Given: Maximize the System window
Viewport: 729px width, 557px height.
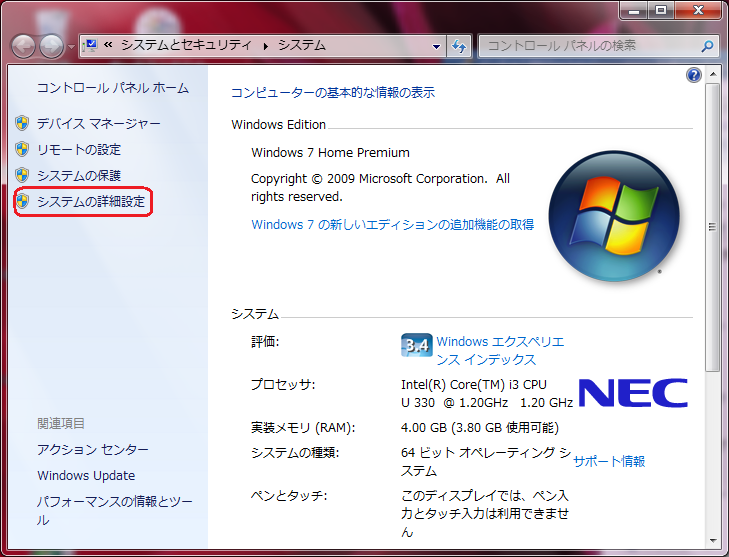Looking at the screenshot, I should click(x=661, y=10).
